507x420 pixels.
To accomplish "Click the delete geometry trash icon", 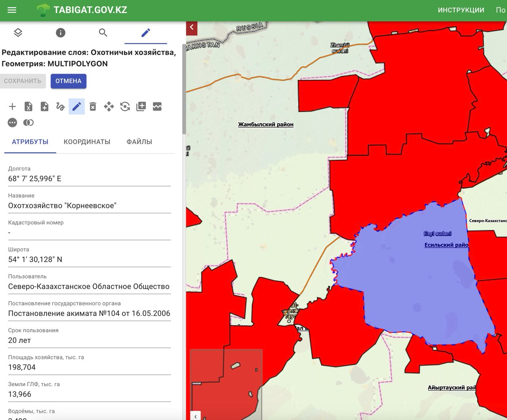I will pos(93,106).
